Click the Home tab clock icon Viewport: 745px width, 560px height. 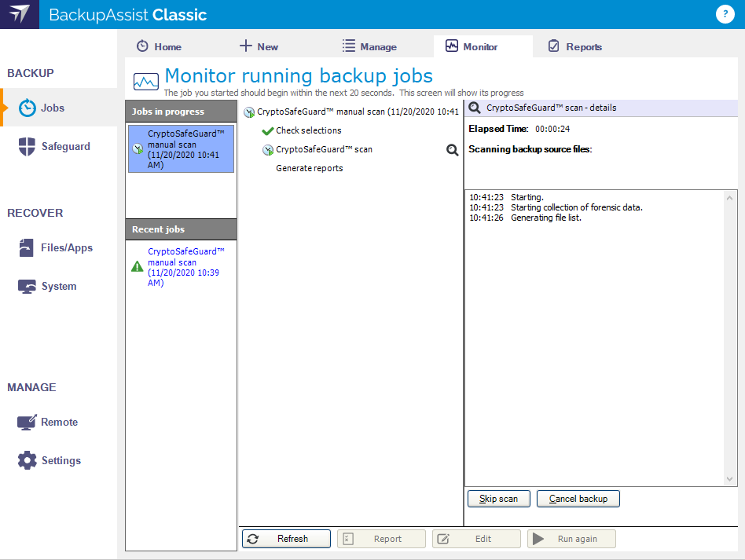coord(142,46)
